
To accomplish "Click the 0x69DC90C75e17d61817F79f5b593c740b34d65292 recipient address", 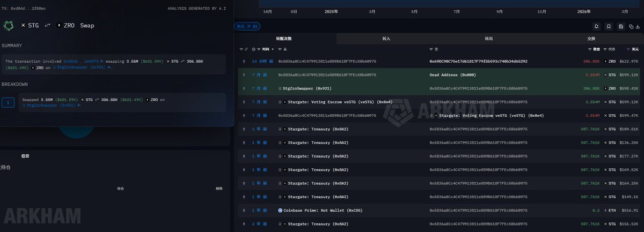I will [478, 61].
